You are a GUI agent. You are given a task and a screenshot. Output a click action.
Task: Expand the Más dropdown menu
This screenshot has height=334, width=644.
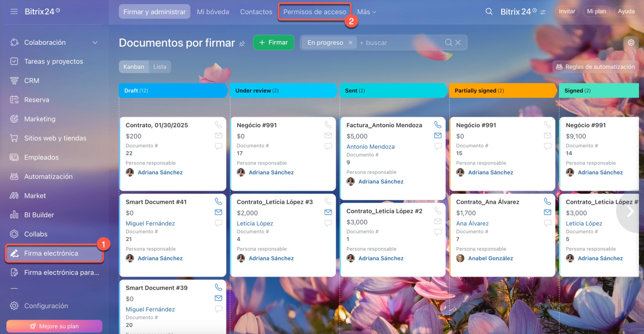366,12
